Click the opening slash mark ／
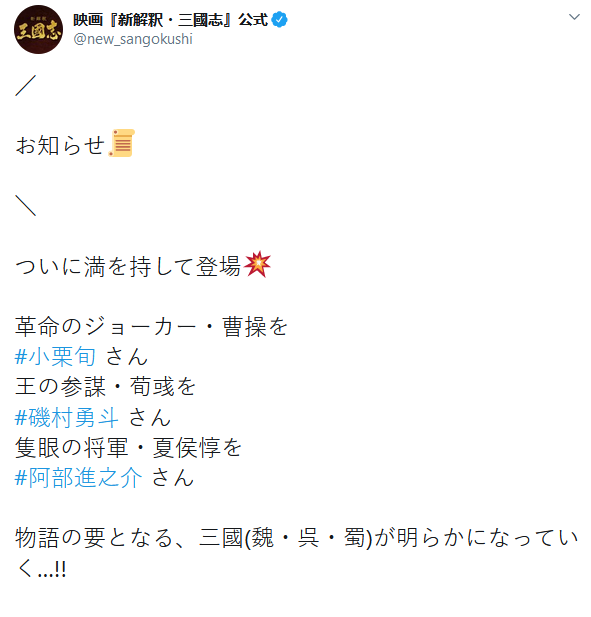This screenshot has height=617, width=591. [26, 85]
